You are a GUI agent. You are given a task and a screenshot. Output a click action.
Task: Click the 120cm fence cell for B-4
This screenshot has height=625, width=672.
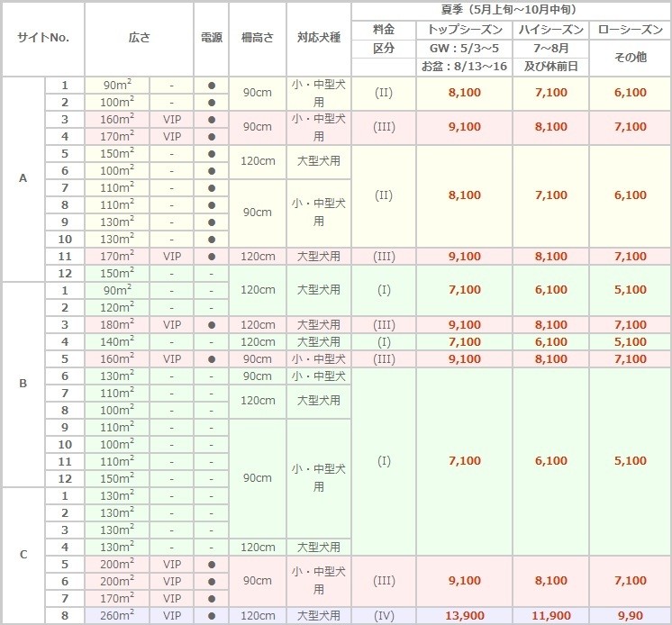(258, 342)
